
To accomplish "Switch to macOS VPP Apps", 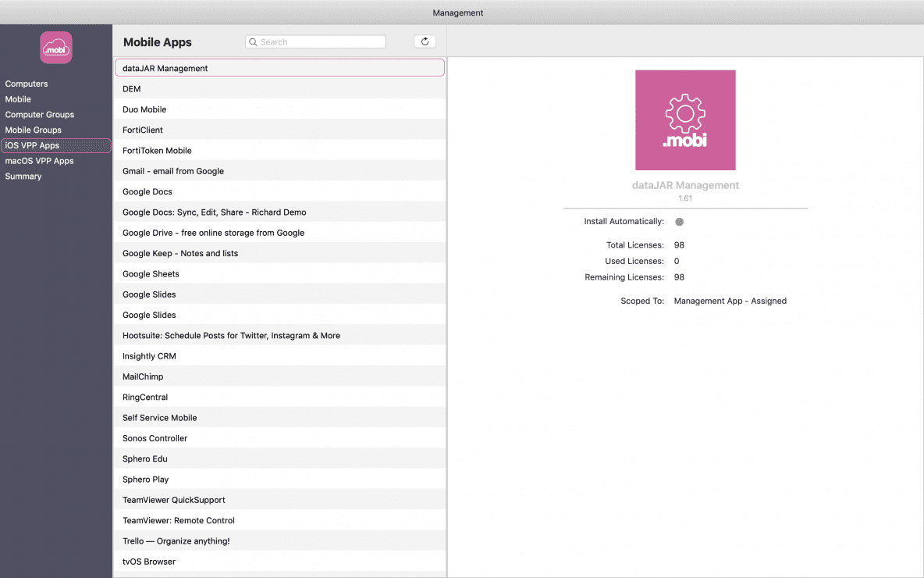I will click(x=39, y=161).
